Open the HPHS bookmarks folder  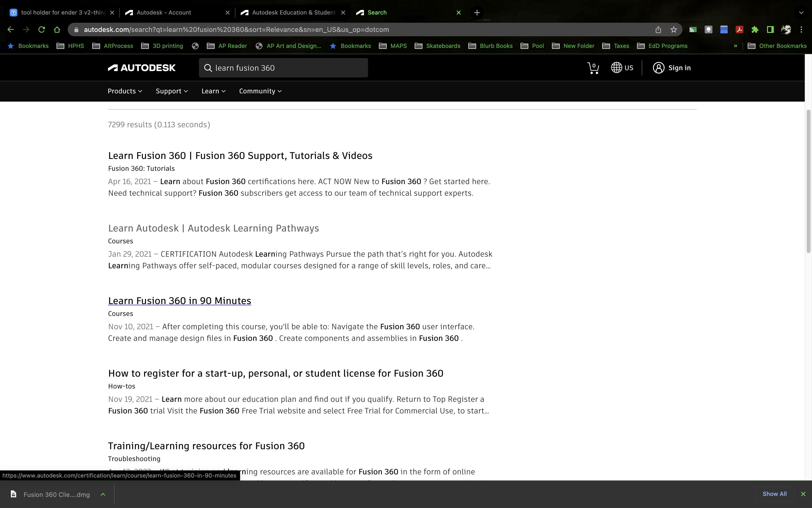[x=70, y=46]
